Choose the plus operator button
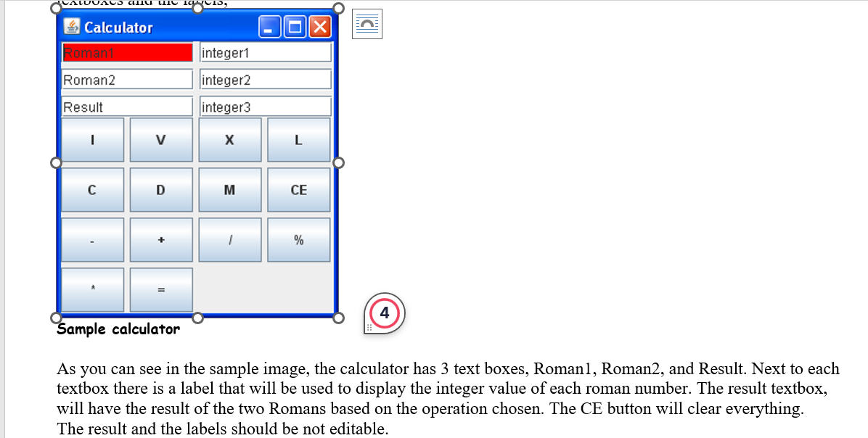 161,239
